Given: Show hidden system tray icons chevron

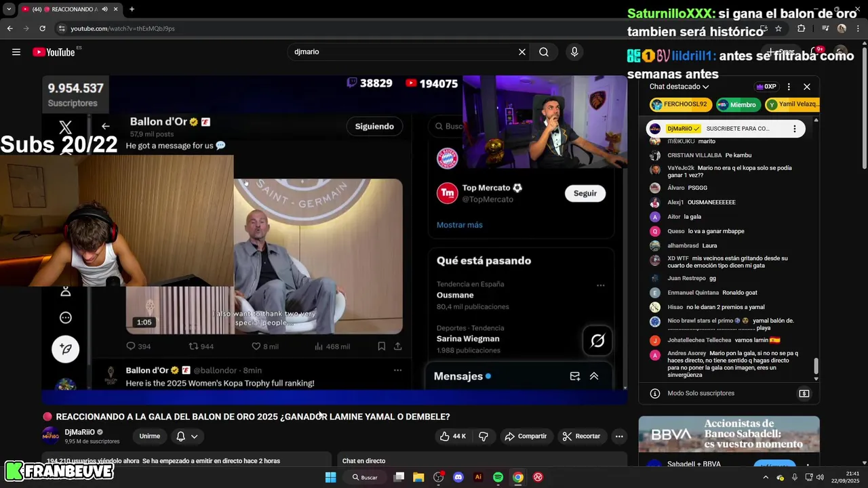Looking at the screenshot, I should pyautogui.click(x=766, y=477).
